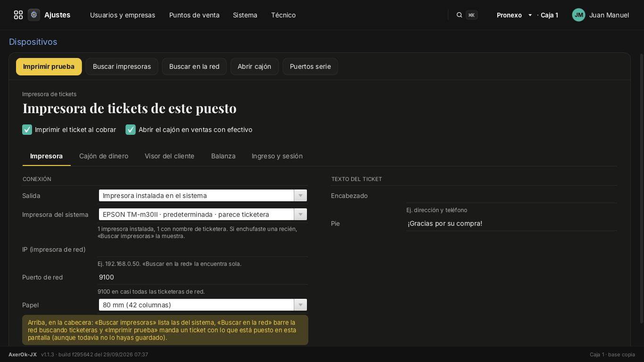
Task: Click the search magnifier icon
Action: tap(459, 15)
